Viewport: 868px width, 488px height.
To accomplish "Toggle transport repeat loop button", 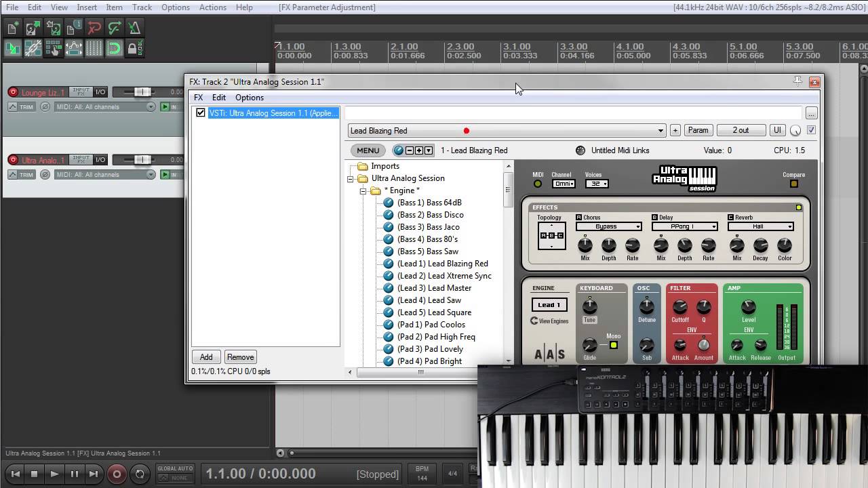I will click(140, 474).
